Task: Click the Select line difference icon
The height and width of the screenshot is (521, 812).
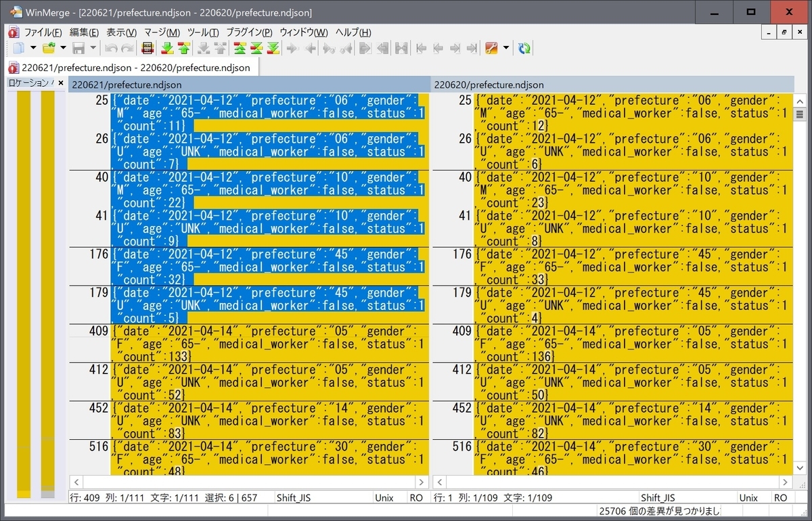Action: coord(147,48)
